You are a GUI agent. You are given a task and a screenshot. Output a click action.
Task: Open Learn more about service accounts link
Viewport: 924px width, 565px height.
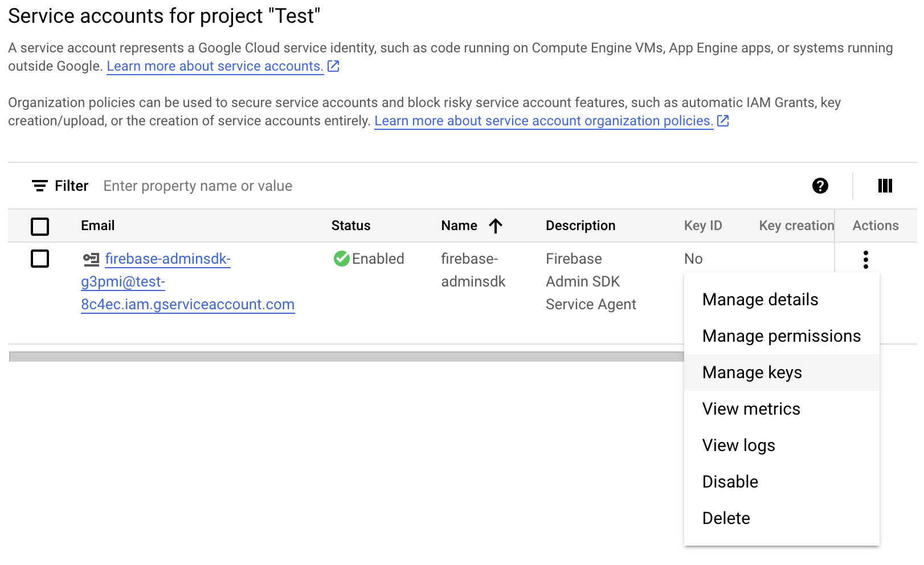215,67
